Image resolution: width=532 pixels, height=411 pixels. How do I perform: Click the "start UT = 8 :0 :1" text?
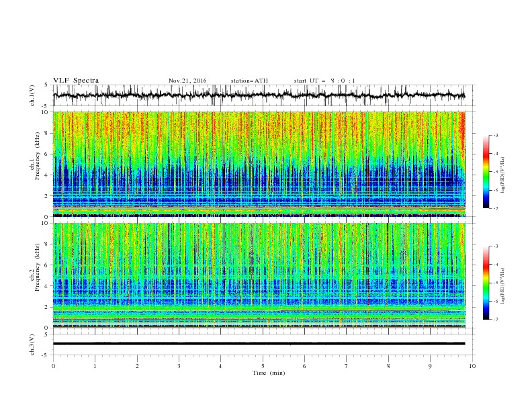(x=324, y=81)
